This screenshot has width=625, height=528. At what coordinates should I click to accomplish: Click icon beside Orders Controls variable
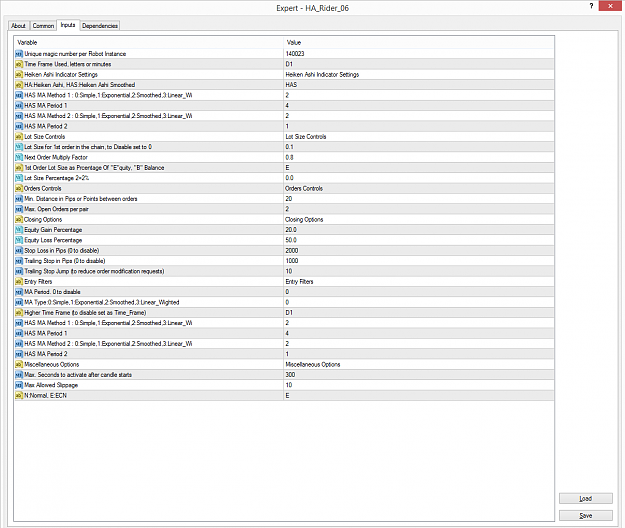(19, 188)
